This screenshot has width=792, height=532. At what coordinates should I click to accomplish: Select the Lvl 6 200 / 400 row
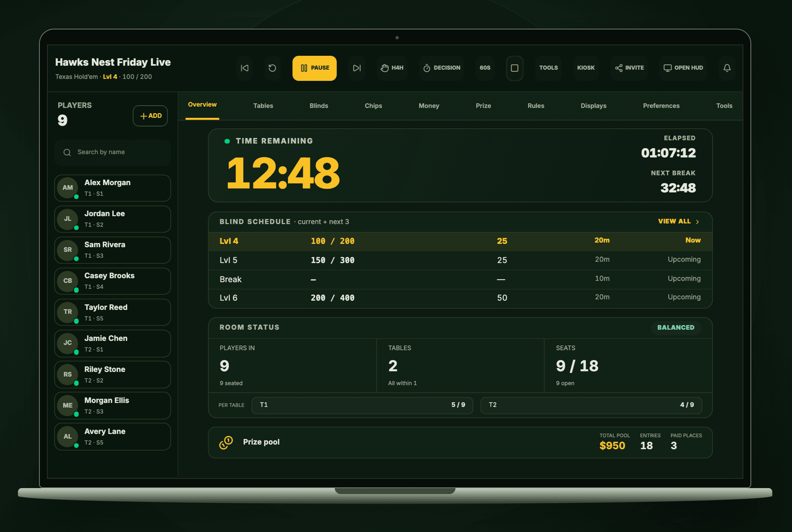460,298
